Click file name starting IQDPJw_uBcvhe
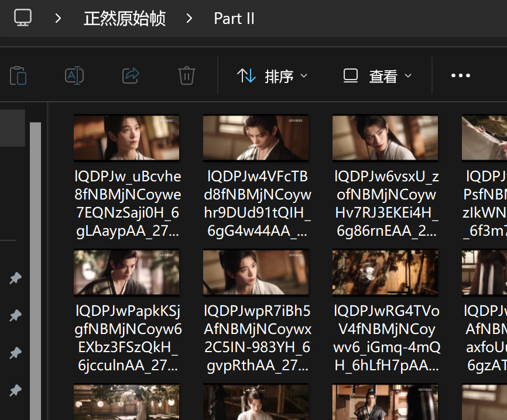 (x=128, y=204)
